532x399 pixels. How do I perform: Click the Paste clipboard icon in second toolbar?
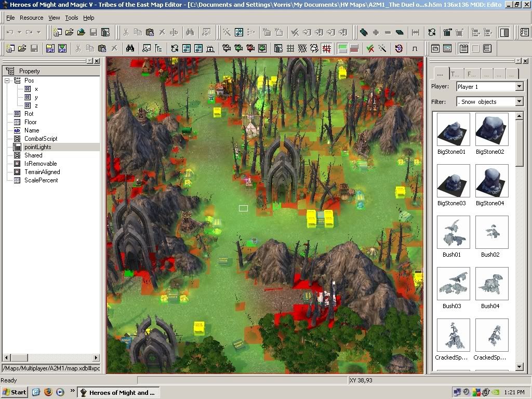tap(102, 49)
